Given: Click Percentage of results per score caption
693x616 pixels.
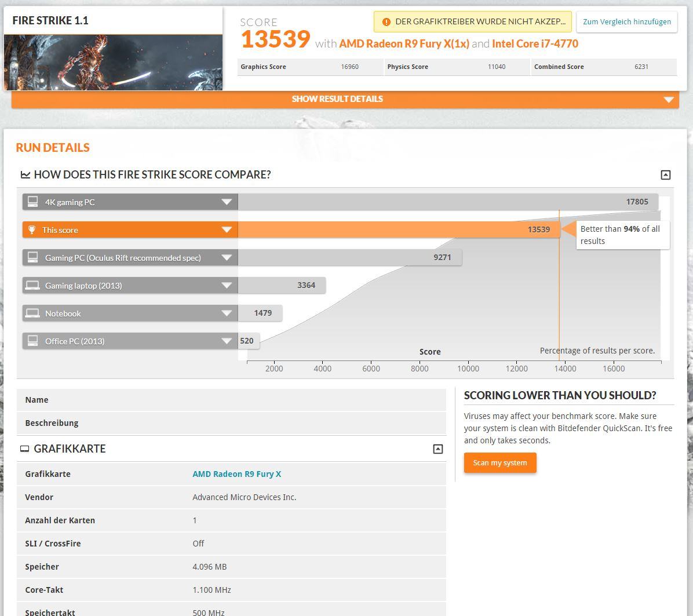Looking at the screenshot, I should 597,351.
